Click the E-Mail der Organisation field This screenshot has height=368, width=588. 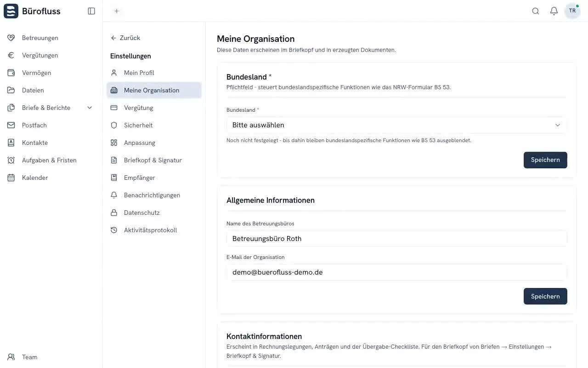[x=396, y=272]
